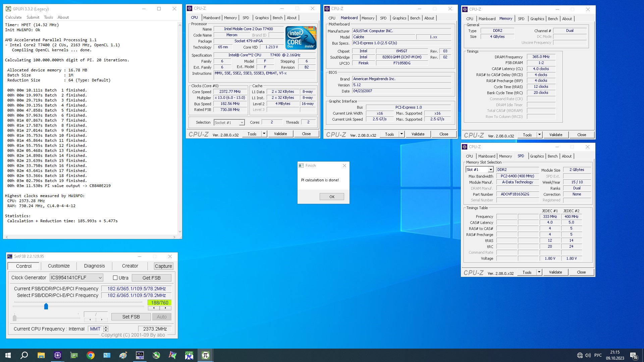Open the Submit menu in GPUPI
644x362 pixels.
coord(33,17)
